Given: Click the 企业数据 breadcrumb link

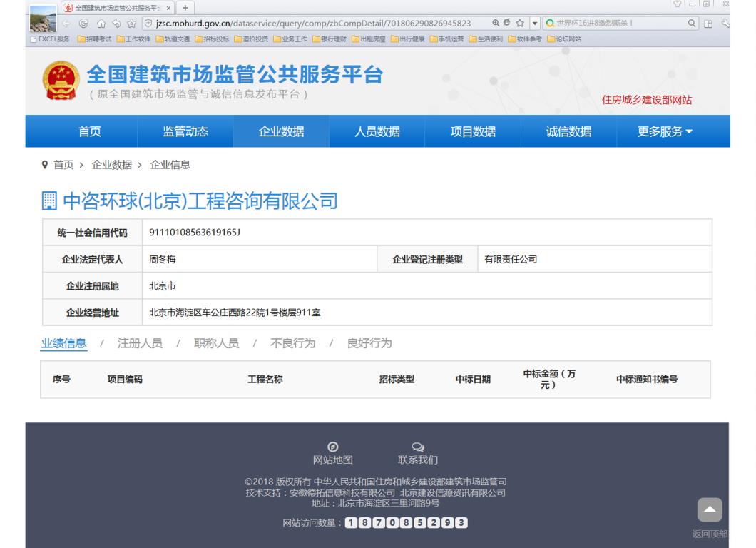Looking at the screenshot, I should tap(111, 165).
